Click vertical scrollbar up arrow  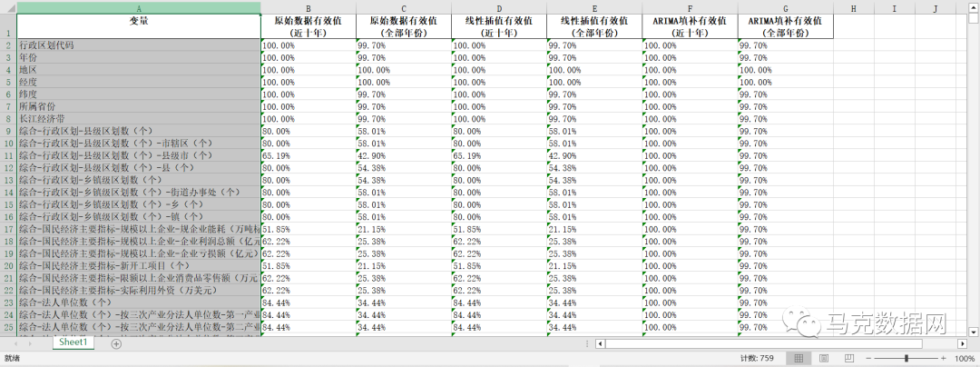tap(975, 7)
